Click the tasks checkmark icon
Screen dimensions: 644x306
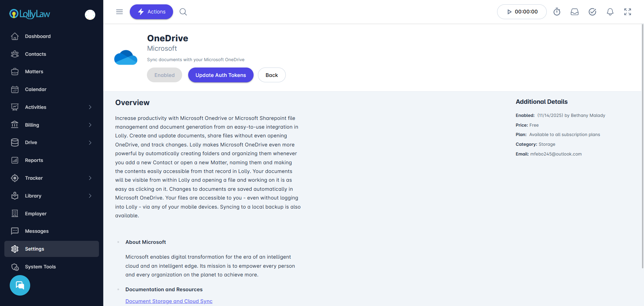(592, 12)
